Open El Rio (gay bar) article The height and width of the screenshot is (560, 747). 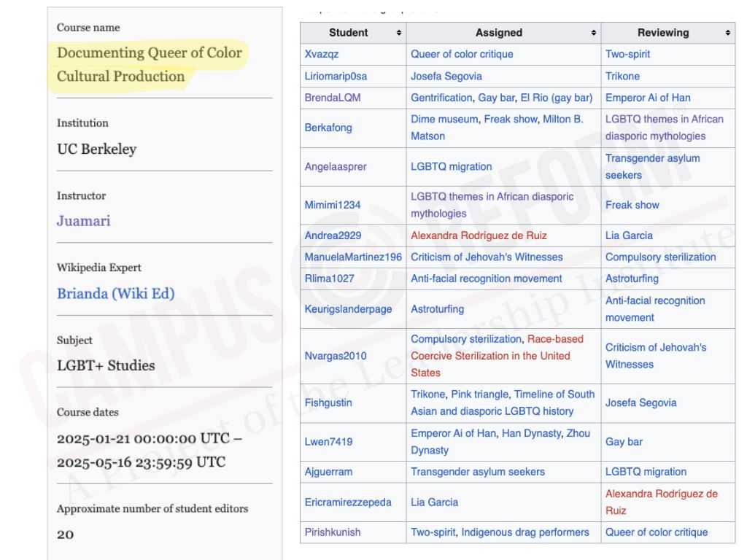557,98
